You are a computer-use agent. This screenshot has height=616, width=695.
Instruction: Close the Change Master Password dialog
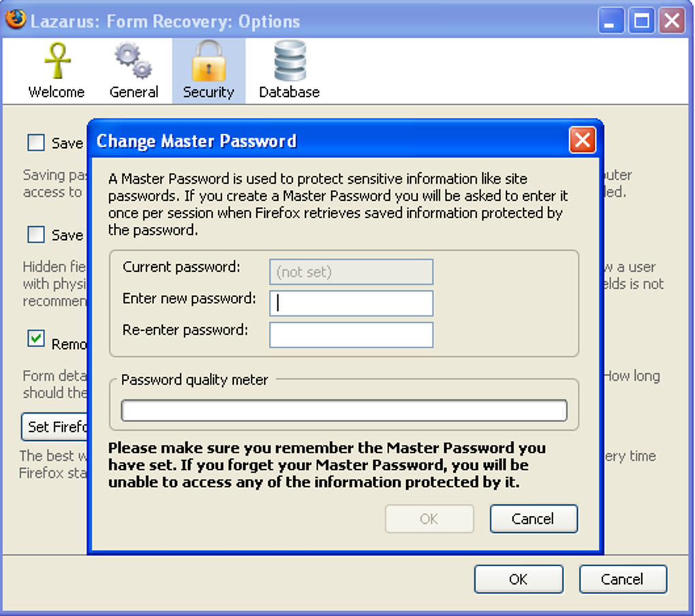coord(582,140)
